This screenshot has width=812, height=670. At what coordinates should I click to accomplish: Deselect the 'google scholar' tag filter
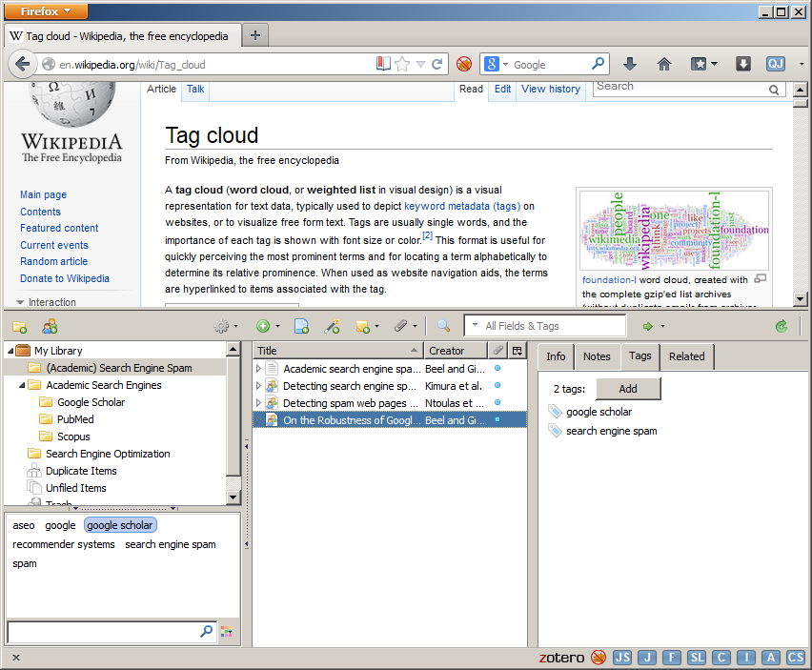pos(120,525)
